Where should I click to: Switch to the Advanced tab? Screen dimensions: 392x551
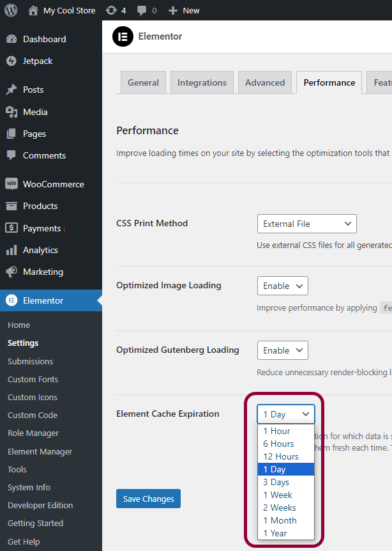point(265,82)
